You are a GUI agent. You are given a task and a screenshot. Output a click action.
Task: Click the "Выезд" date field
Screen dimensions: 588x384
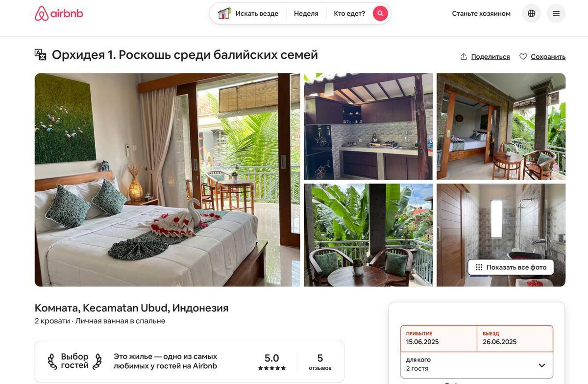tap(515, 338)
